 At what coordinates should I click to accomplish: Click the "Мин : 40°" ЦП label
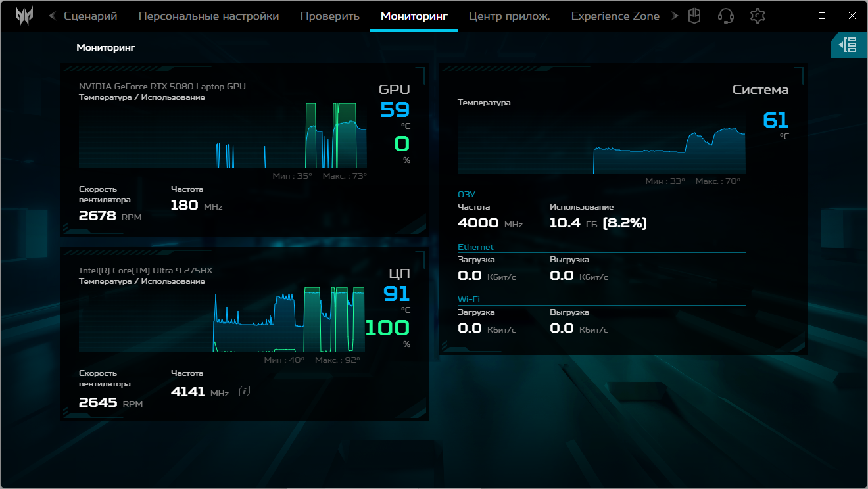tap(284, 360)
